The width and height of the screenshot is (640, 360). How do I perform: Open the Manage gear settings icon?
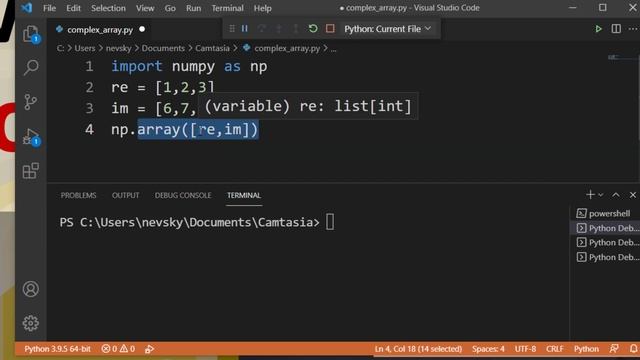[31, 323]
